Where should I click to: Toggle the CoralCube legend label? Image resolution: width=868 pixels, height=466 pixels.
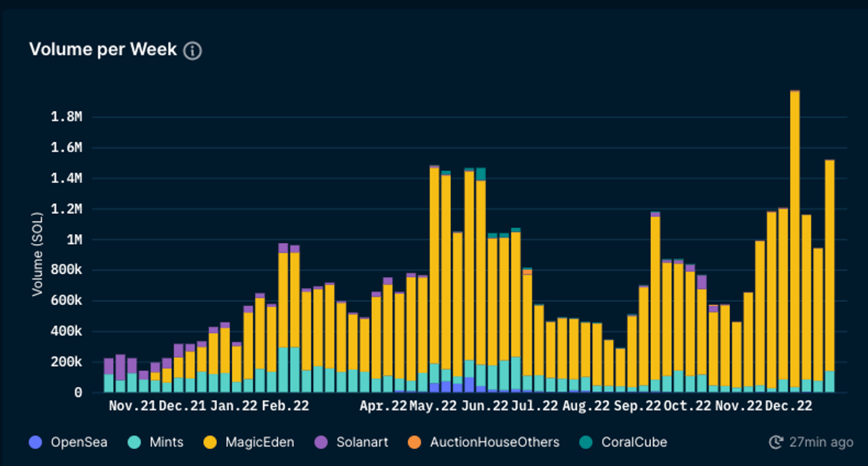point(634,442)
